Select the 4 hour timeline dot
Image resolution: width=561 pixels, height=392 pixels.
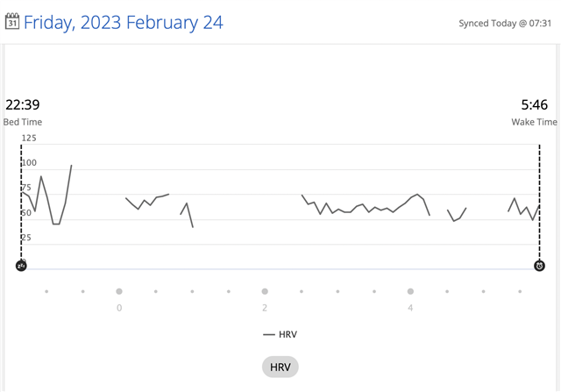coord(410,291)
